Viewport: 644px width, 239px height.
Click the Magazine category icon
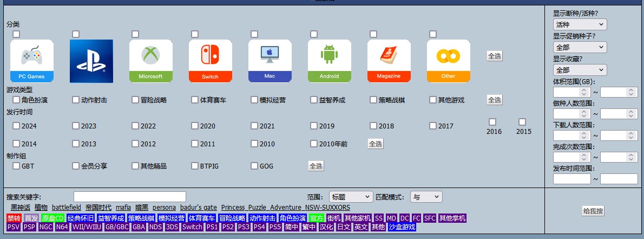click(389, 61)
